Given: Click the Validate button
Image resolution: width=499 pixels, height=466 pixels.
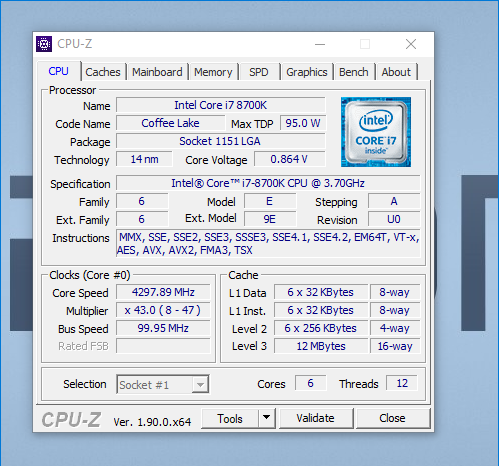Looking at the screenshot, I should point(315,418).
